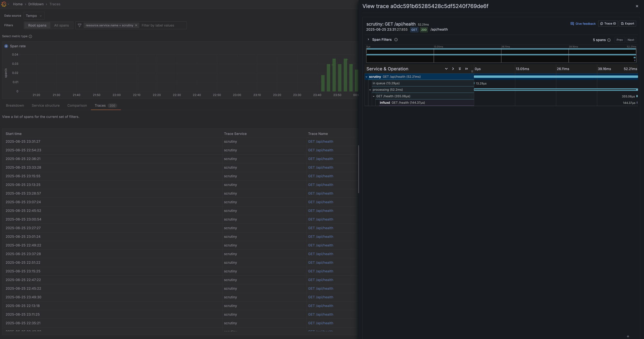644x339 pixels.
Task: Click the collapse one level chevron
Action: pyautogui.click(x=453, y=69)
